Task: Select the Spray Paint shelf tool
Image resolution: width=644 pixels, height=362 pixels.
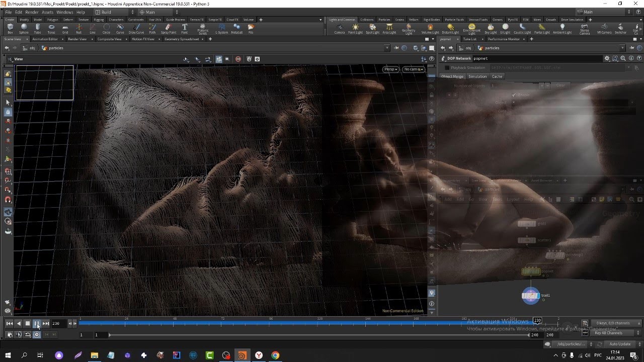Action: [169, 29]
